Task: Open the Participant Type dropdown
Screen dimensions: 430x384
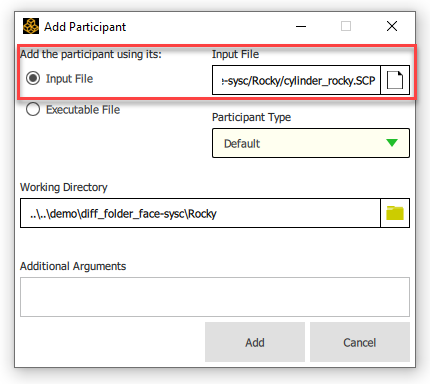Action: pos(311,143)
